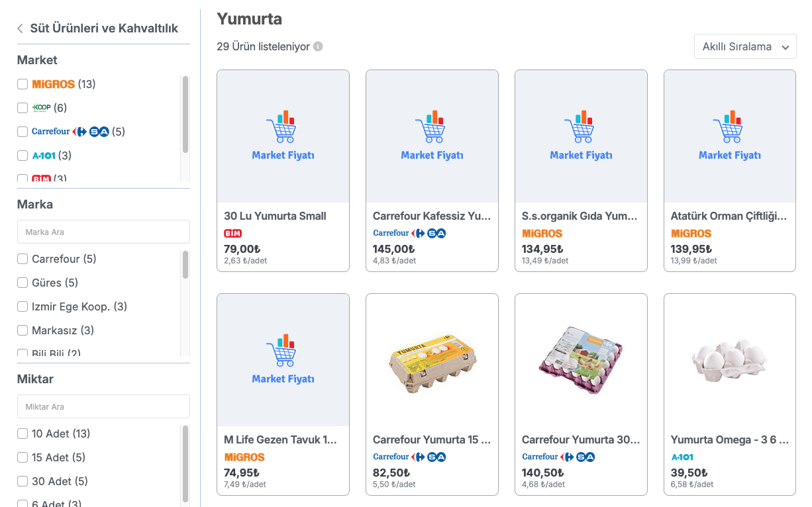
Task: Click the A101 logo on Yumurta Omega card
Action: point(682,457)
